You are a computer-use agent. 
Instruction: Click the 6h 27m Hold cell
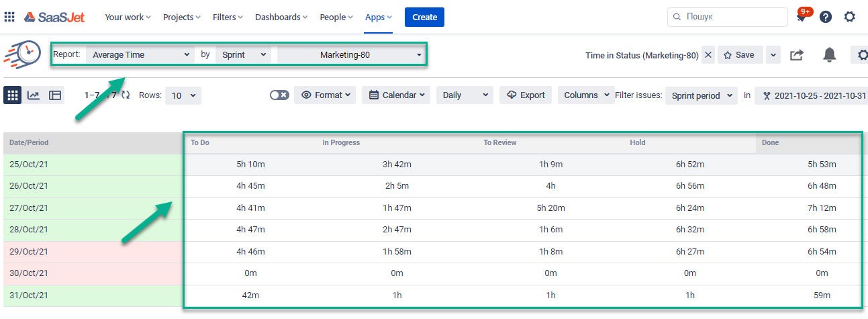pos(690,252)
